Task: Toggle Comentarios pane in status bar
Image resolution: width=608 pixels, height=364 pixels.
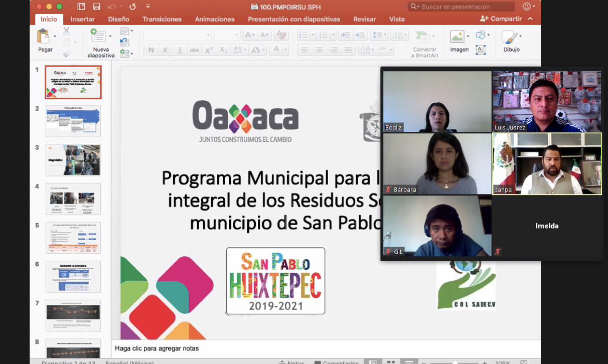Action: (336, 361)
